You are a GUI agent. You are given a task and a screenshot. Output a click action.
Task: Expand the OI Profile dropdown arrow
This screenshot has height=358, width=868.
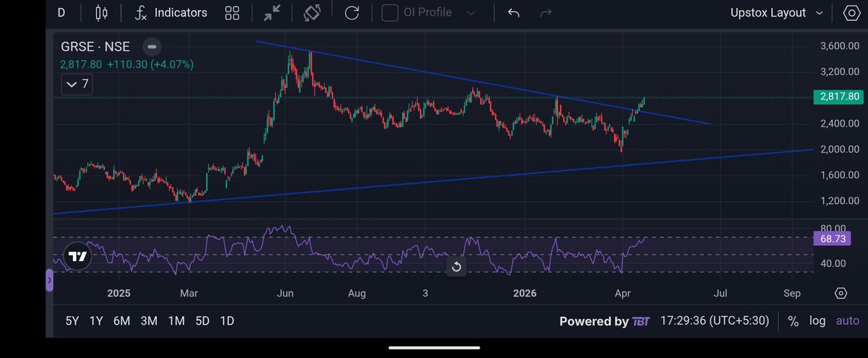point(472,13)
